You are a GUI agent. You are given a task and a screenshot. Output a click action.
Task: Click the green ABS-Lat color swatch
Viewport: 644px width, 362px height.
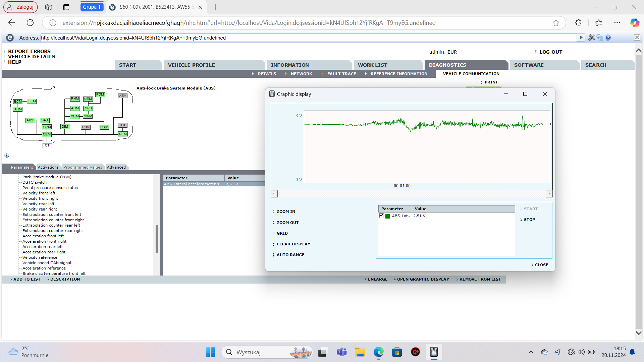(x=388, y=216)
